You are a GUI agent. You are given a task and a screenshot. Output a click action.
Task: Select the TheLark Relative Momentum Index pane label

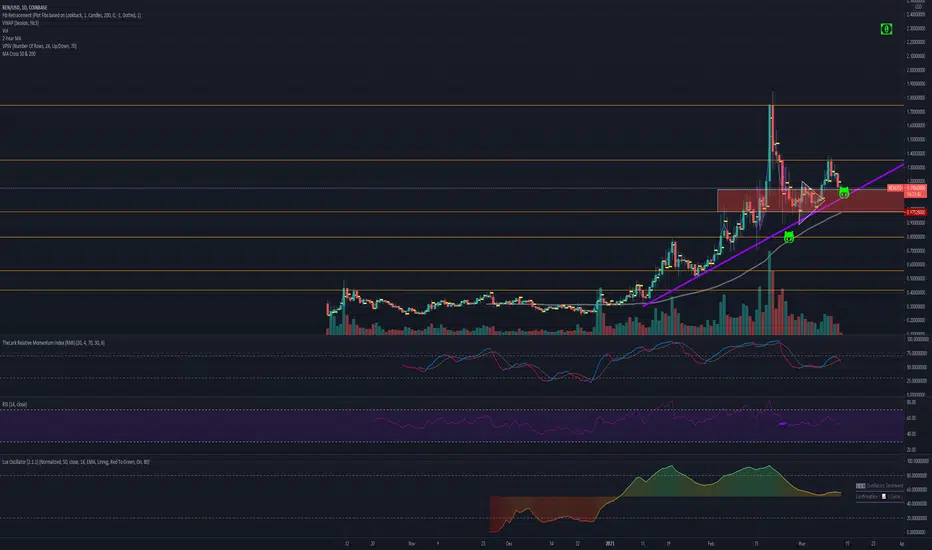53,343
